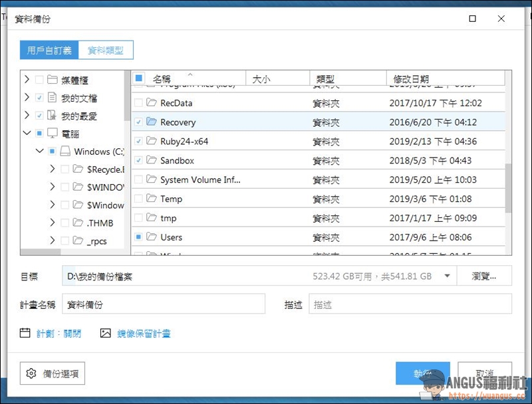Click the file list vertical scrollbar

(x=509, y=189)
